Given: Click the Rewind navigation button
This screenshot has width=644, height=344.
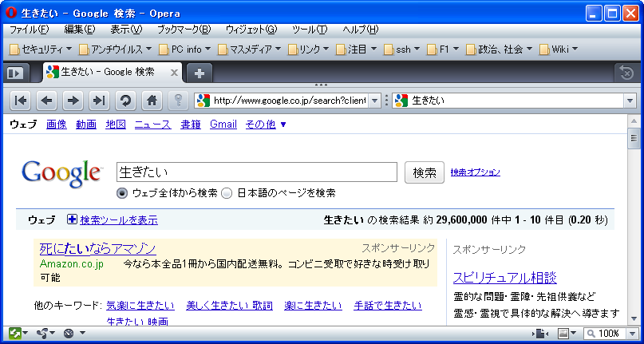Looking at the screenshot, I should tap(20, 101).
